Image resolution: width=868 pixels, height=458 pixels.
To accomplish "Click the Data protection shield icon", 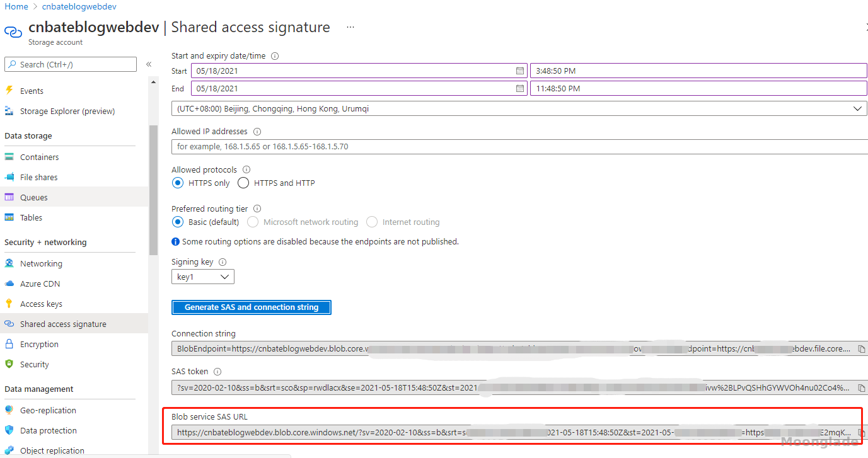I will [9, 430].
